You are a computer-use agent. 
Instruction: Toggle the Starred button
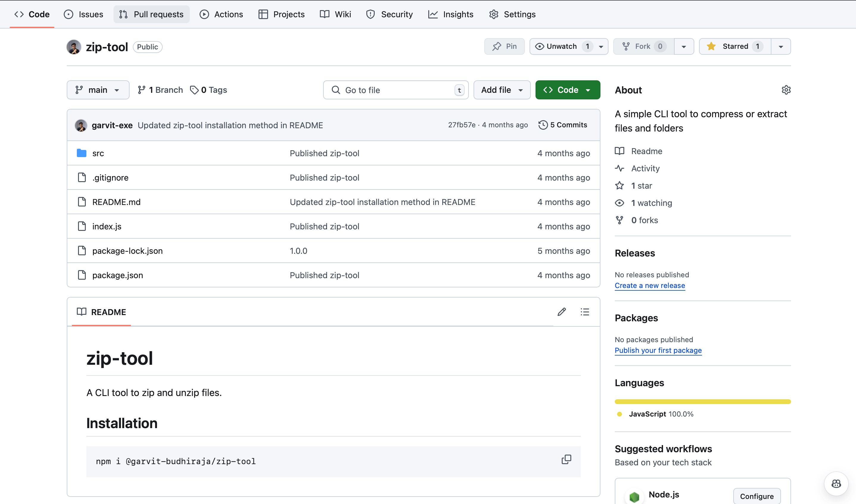coord(735,46)
